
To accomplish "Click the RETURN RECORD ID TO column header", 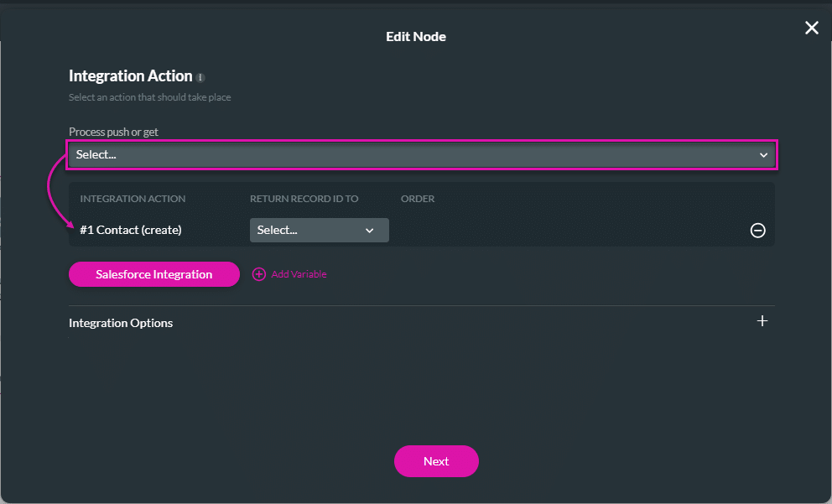I will coord(304,199).
